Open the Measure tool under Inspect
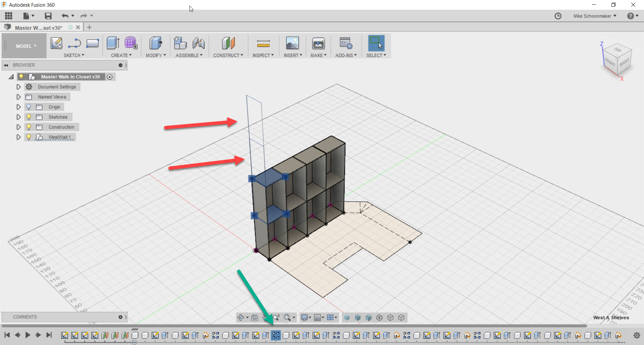Viewport: 644px width, 345px height. click(x=263, y=44)
